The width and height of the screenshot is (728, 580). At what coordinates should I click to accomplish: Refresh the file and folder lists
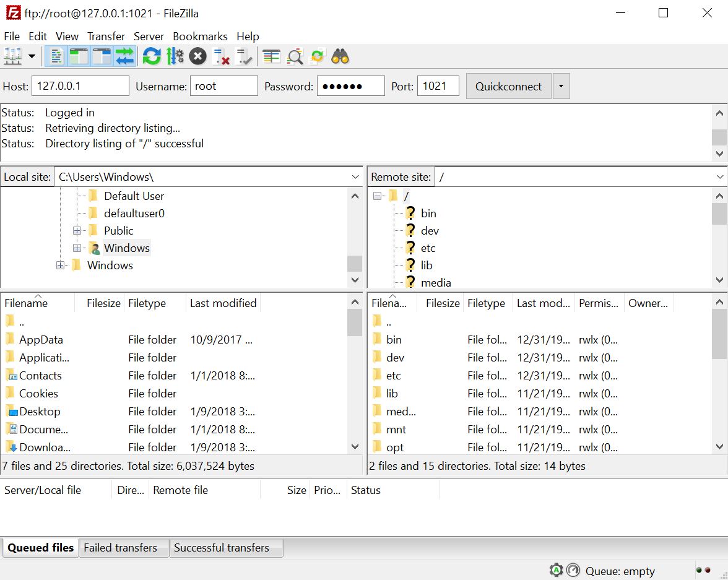151,57
